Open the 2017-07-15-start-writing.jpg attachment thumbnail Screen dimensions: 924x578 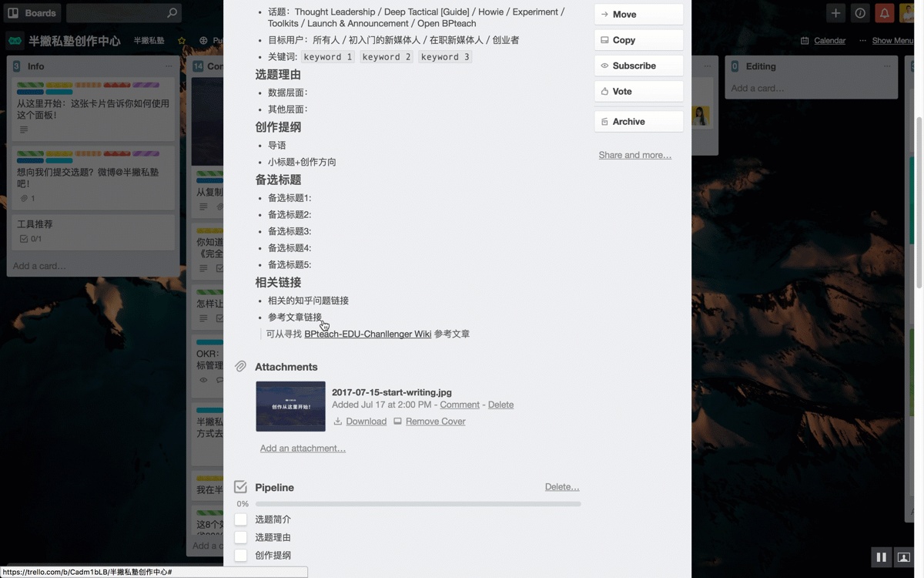(290, 406)
